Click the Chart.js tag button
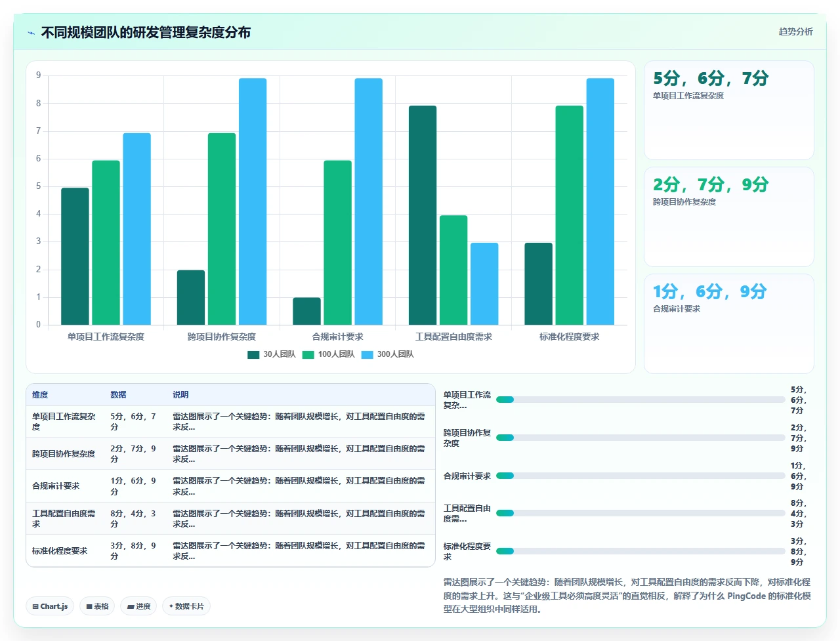840x641 pixels. coord(50,606)
